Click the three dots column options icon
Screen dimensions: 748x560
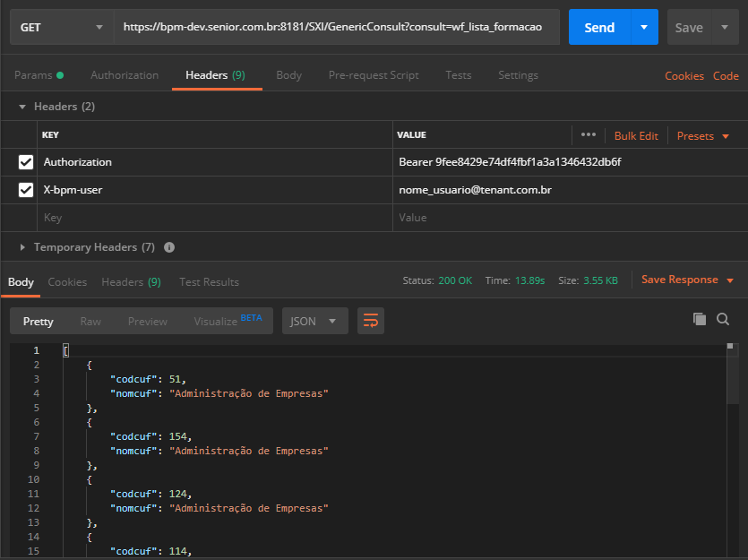tap(588, 135)
